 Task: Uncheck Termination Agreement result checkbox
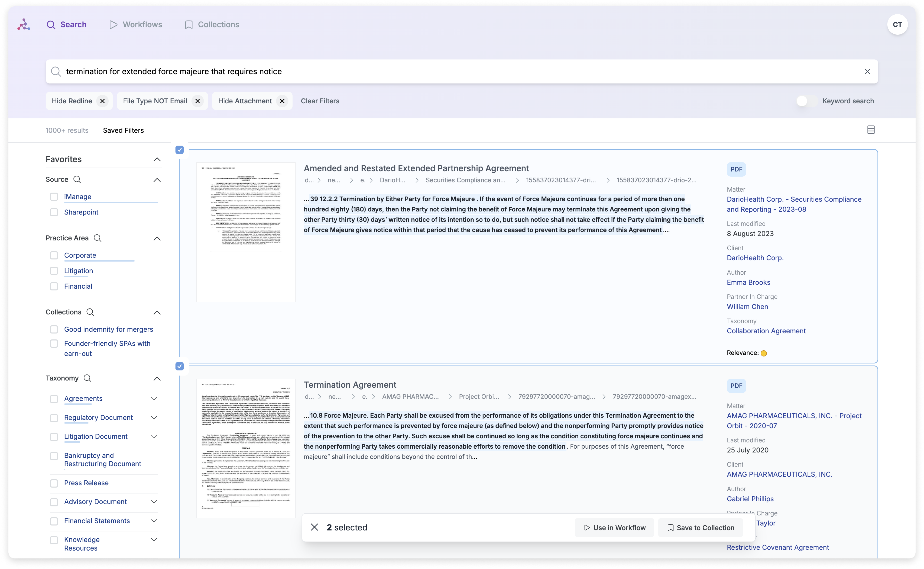[179, 366]
